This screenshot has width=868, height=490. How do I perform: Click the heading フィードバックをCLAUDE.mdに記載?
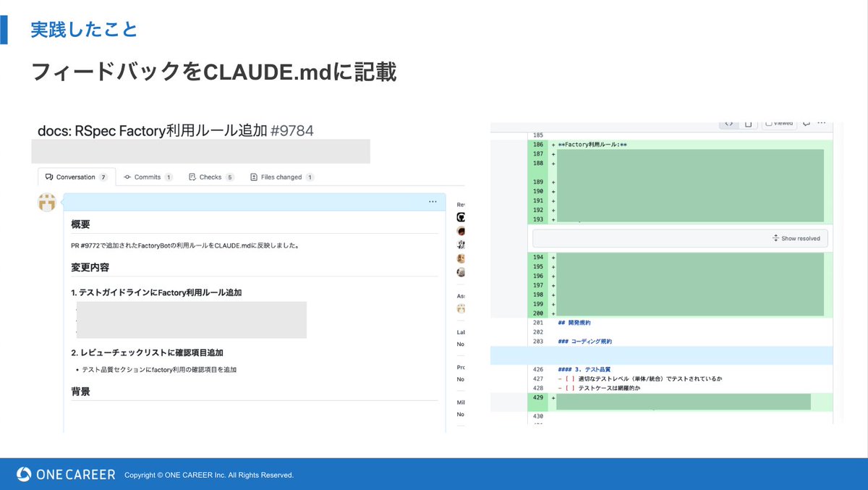click(x=214, y=72)
